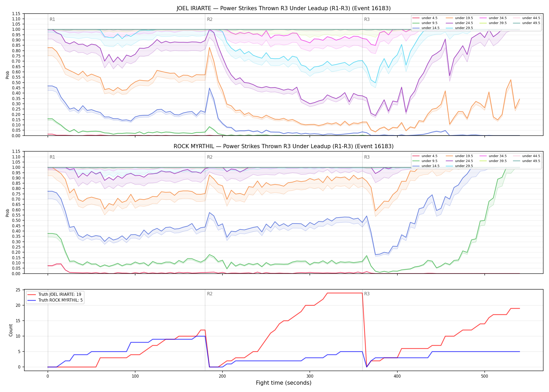The width and height of the screenshot is (549, 392).
Task: Click the 'Prob' label of JOEL IRIARTE chart
Action: [x=8, y=75]
